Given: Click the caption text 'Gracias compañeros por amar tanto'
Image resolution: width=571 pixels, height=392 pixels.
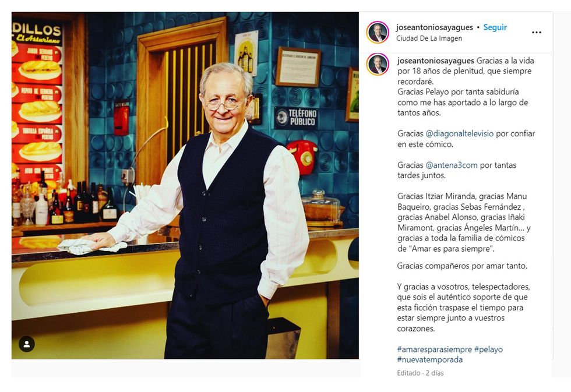Looking at the screenshot, I should pos(461,266).
